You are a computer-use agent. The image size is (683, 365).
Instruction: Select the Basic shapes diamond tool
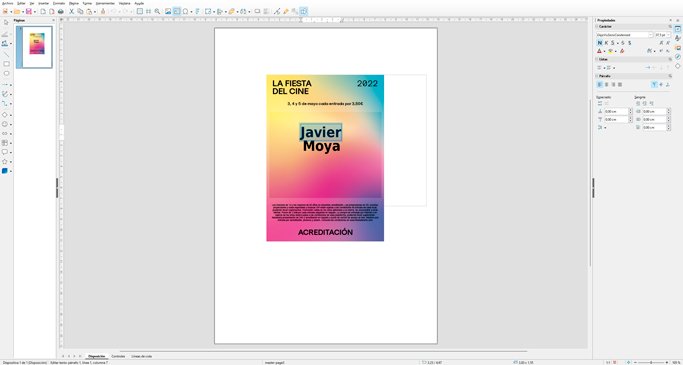pos(5,115)
